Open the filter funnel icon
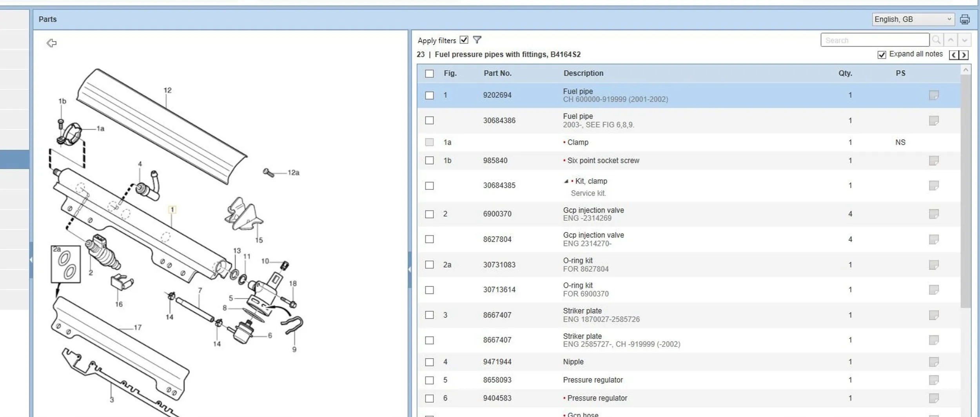The height and width of the screenshot is (417, 980). coord(477,40)
